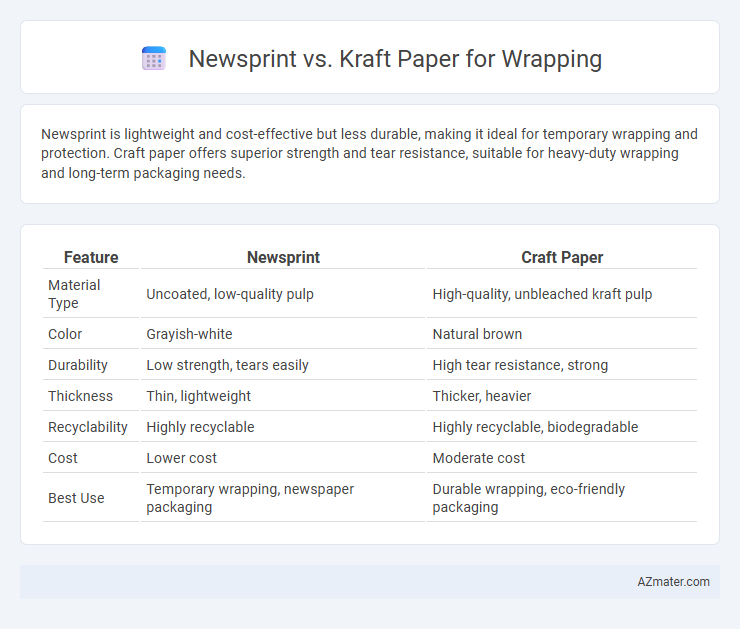Click the cell 'Thin, lightweight'
This screenshot has width=740, height=629.
[198, 396]
